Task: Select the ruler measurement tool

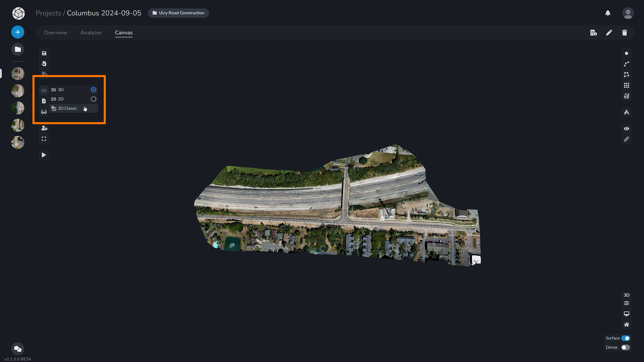Action: tap(627, 139)
